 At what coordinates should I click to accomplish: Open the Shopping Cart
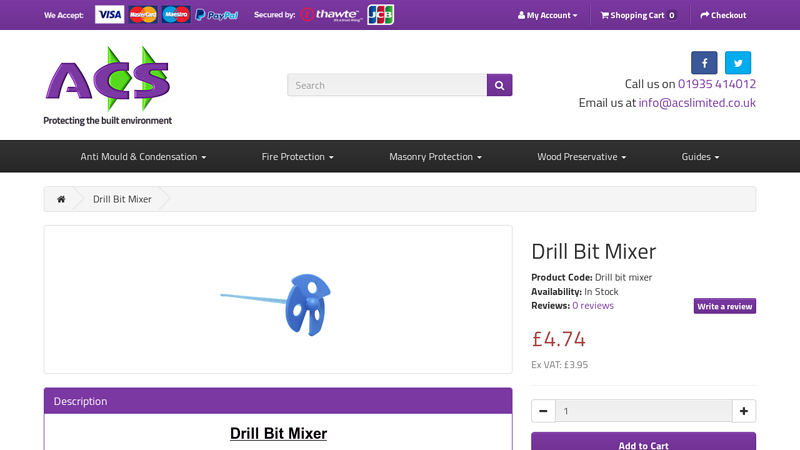pos(638,15)
